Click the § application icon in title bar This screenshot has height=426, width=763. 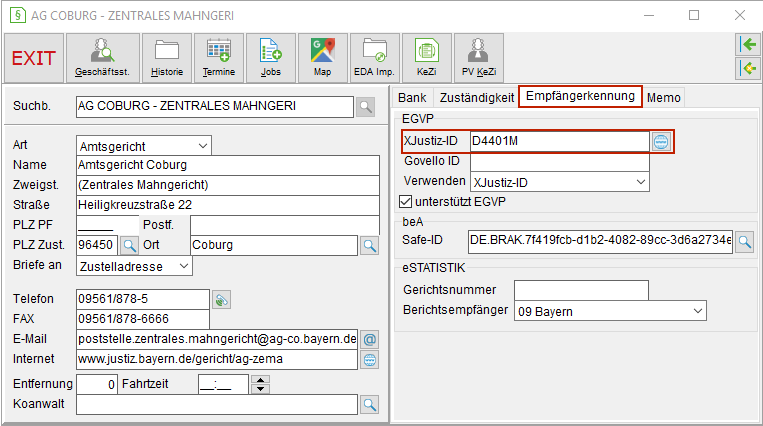pos(18,15)
